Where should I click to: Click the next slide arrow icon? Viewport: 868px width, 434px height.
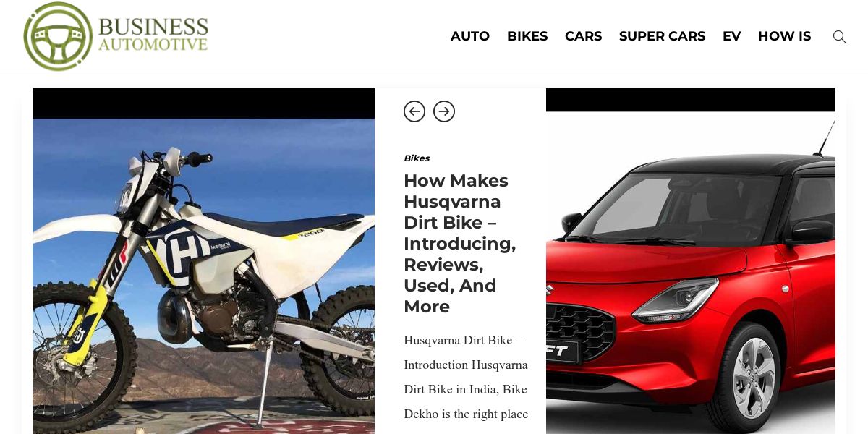pyautogui.click(x=444, y=111)
